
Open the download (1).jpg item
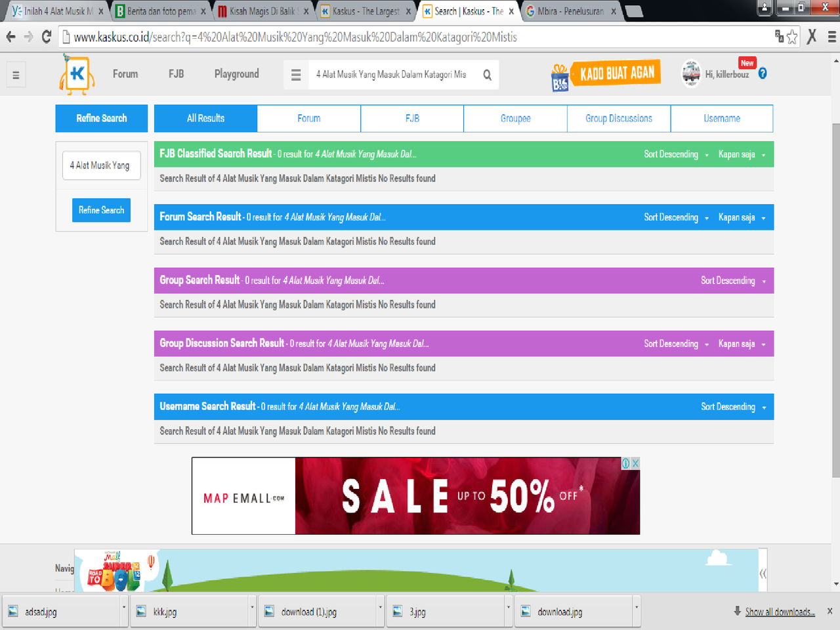(318, 612)
